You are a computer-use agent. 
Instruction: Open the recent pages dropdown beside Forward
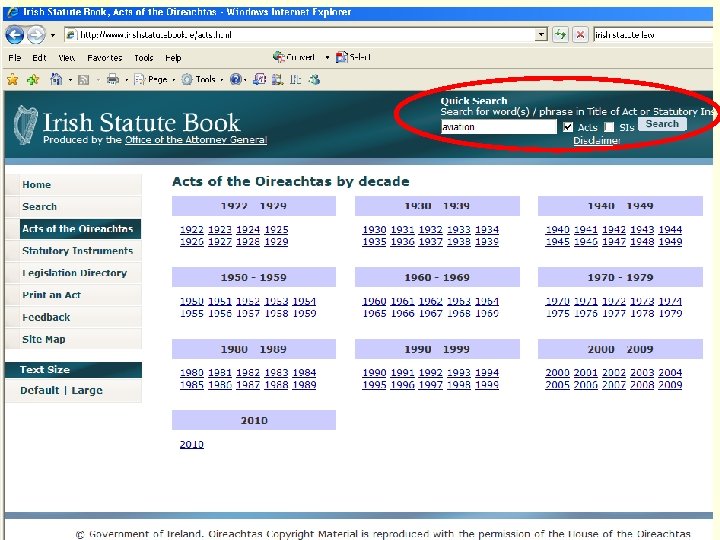53,35
